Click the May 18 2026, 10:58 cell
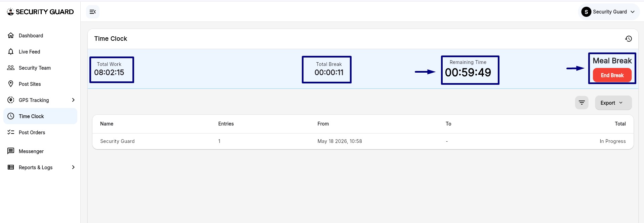644x223 pixels. pos(339,141)
